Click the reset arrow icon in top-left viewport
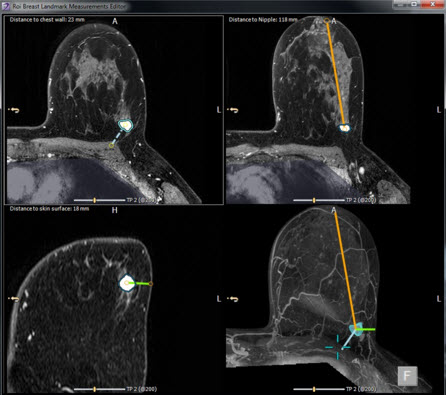The image size is (446, 395). 15,110
